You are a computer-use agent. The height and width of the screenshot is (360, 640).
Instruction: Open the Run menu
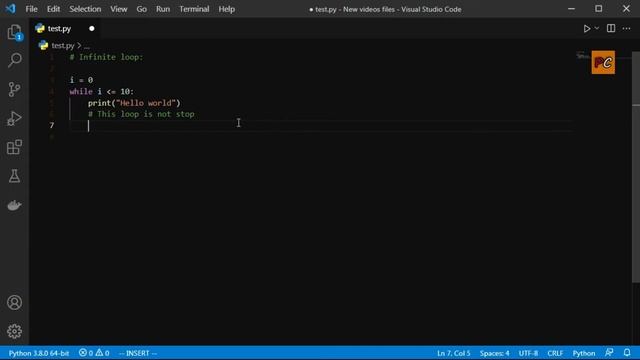tap(163, 9)
